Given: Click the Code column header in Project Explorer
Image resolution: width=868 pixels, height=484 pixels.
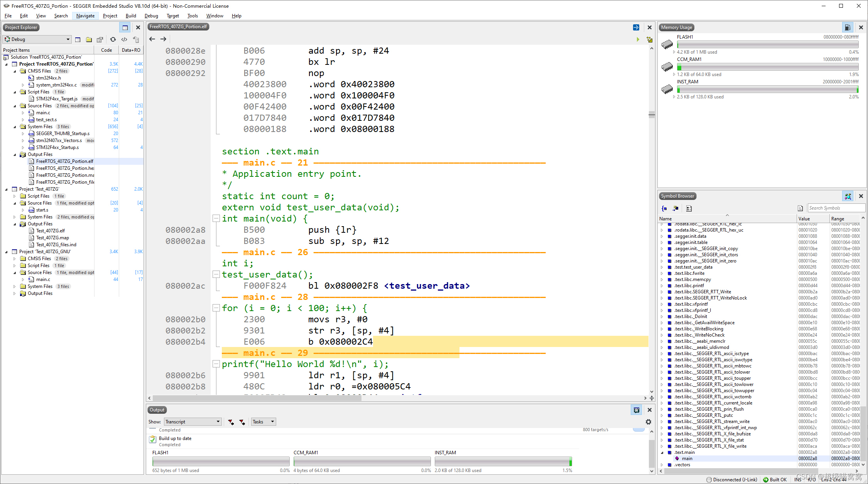Looking at the screenshot, I should tap(106, 50).
